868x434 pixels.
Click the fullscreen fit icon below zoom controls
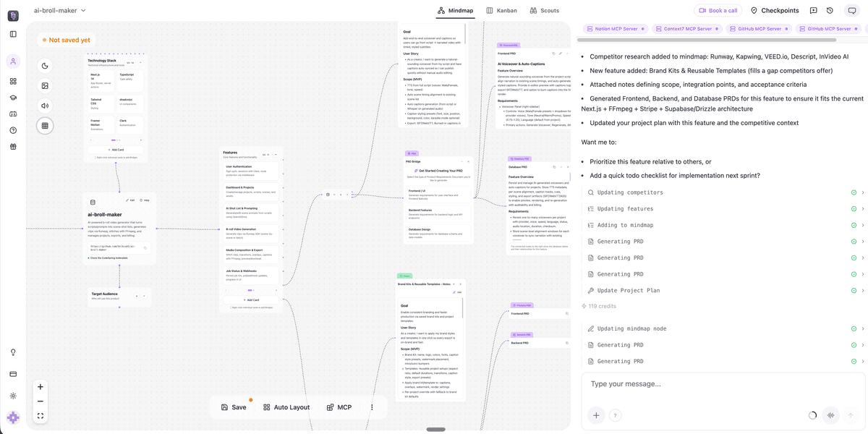tap(41, 416)
